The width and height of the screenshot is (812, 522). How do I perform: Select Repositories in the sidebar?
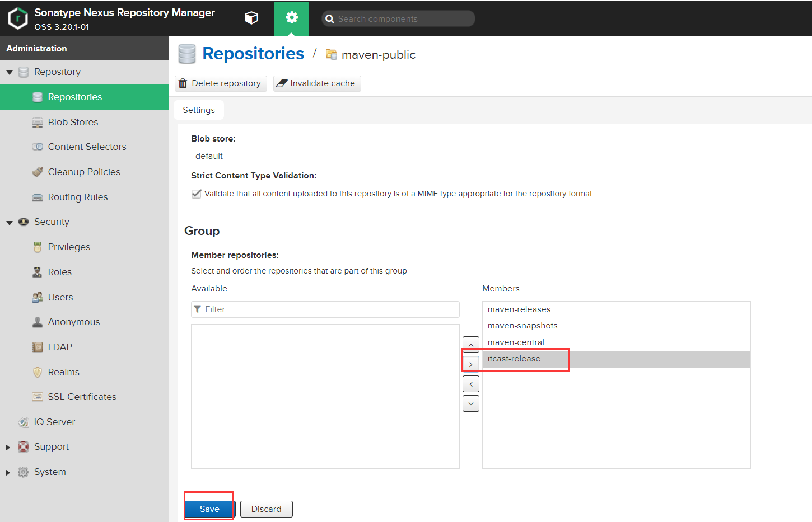(85, 97)
